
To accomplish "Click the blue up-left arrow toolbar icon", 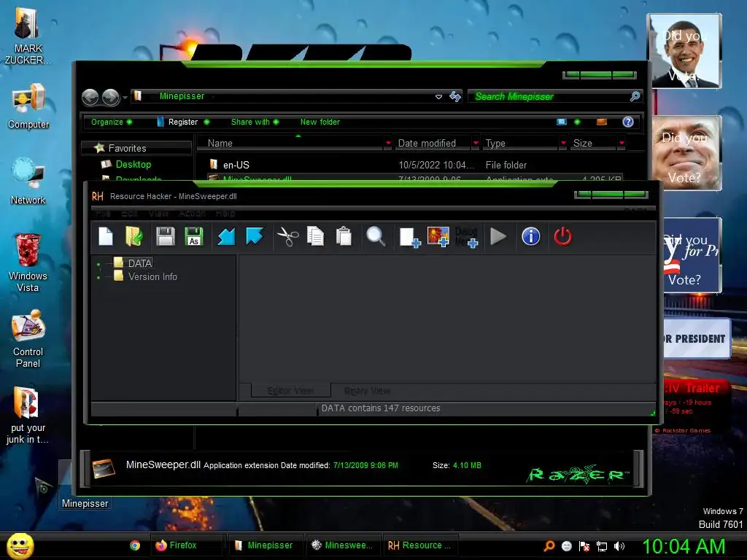I will click(x=255, y=237).
